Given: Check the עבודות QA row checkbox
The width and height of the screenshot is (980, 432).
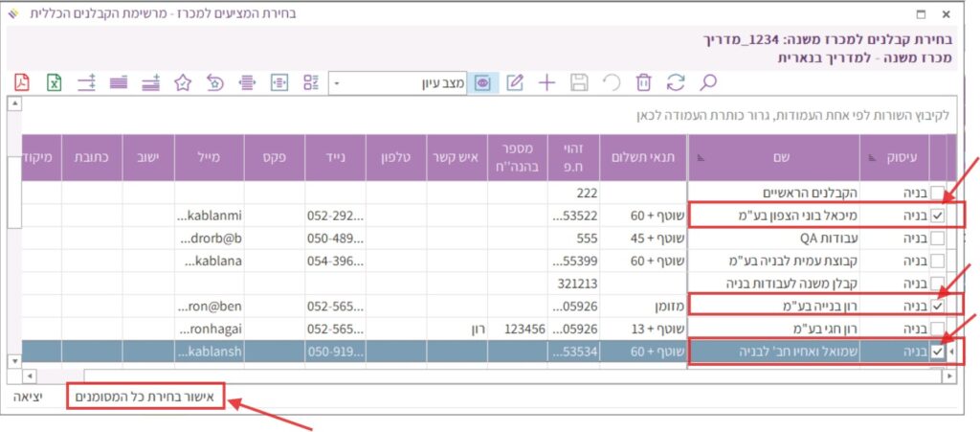Looking at the screenshot, I should click(x=937, y=238).
